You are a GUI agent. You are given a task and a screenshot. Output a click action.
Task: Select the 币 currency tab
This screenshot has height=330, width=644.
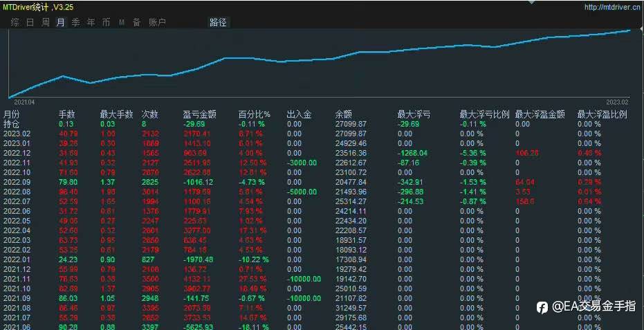[106, 23]
